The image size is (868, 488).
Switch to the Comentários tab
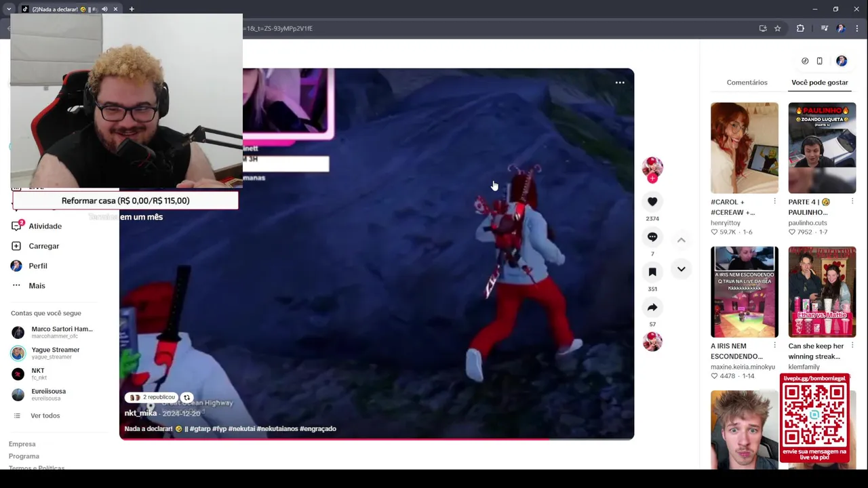pos(747,82)
